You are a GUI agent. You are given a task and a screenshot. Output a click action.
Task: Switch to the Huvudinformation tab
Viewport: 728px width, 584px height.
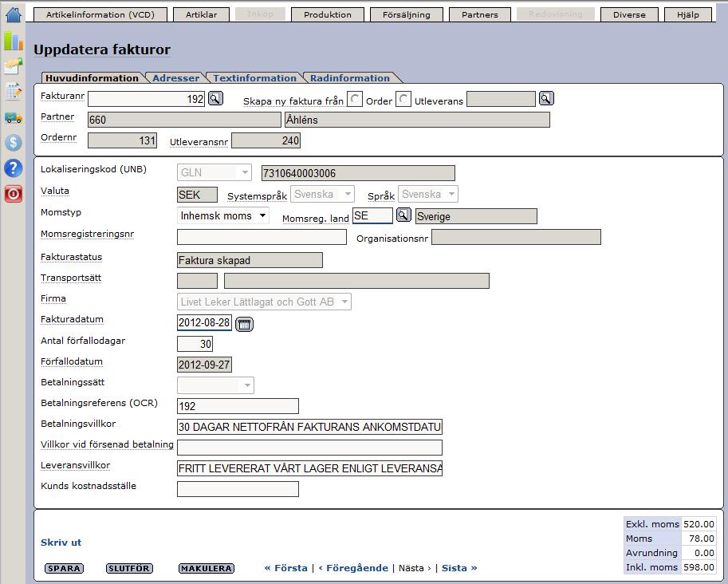pos(92,78)
